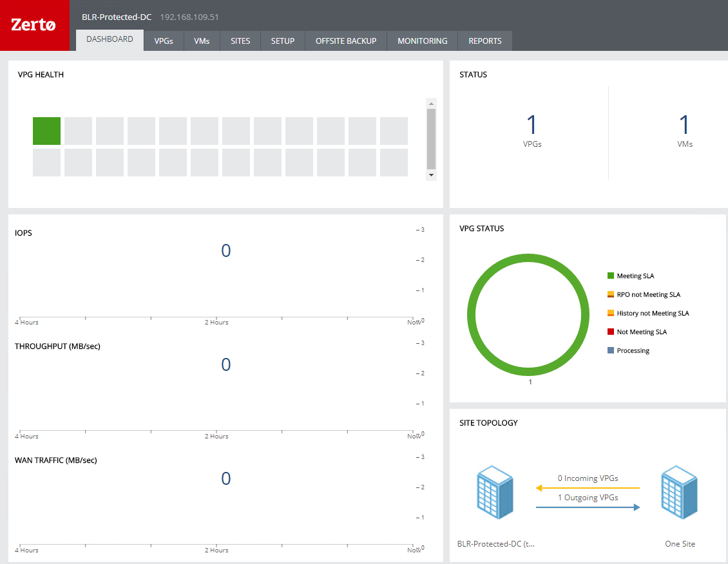Click the Zerto logo
728x564 pixels.
(34, 25)
